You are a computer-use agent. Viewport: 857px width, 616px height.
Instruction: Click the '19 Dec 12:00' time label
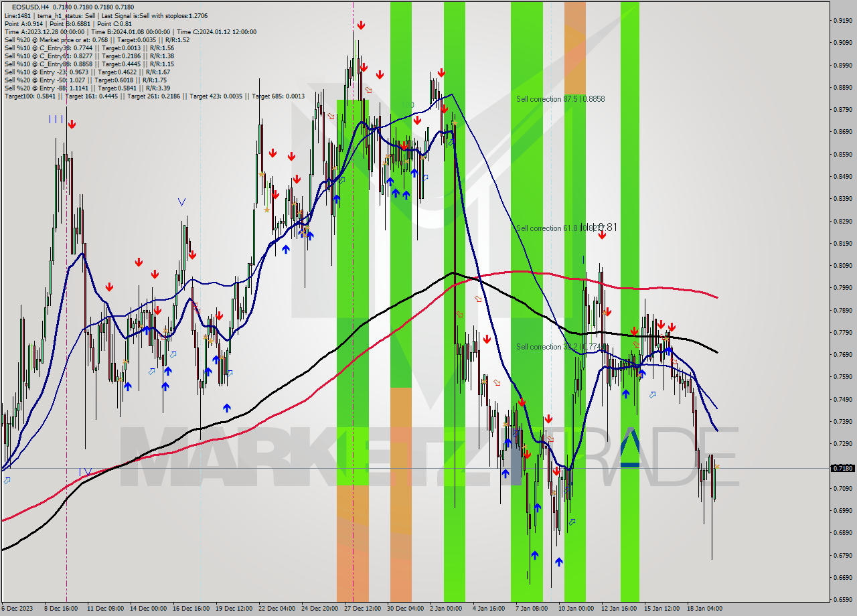click(x=233, y=609)
